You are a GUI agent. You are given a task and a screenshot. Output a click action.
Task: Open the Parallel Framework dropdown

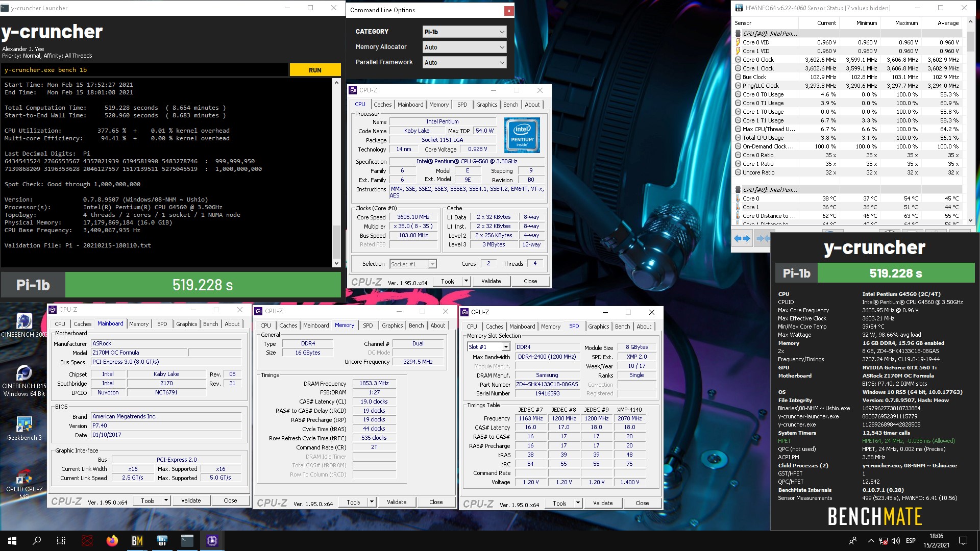(x=464, y=62)
